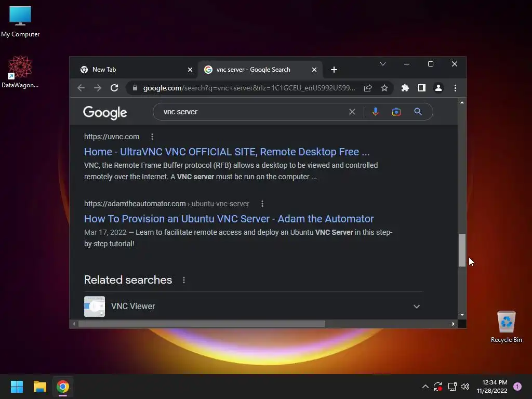Open the volume speaker tray icon

[x=465, y=387]
